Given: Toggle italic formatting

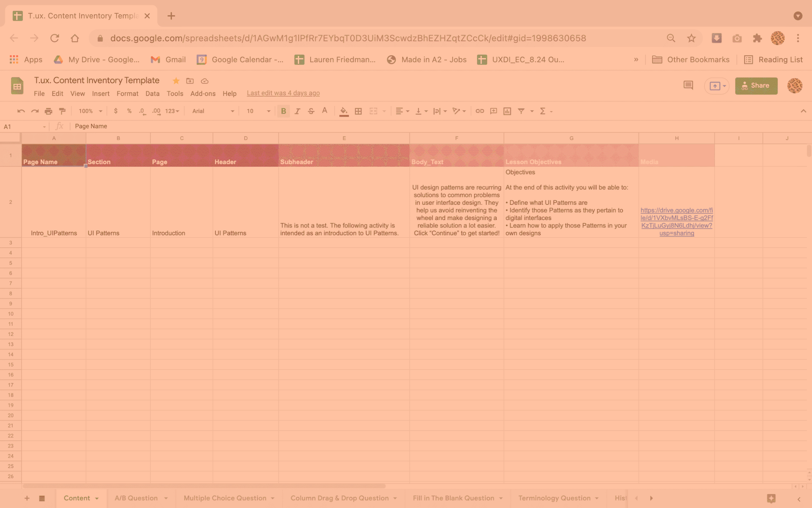Looking at the screenshot, I should [x=298, y=111].
